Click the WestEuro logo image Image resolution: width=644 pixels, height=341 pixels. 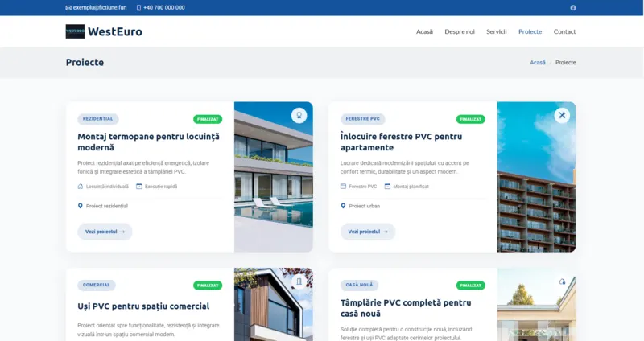coord(75,31)
